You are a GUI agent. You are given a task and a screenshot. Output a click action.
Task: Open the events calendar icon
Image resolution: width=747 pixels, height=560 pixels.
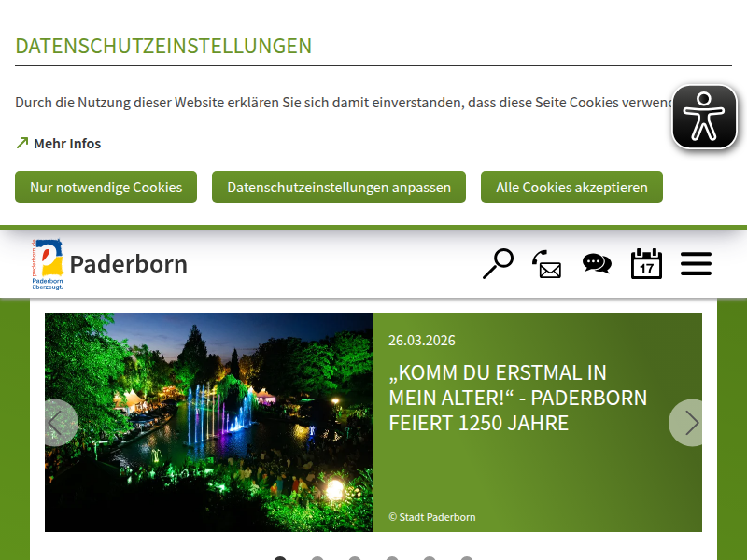[646, 264]
